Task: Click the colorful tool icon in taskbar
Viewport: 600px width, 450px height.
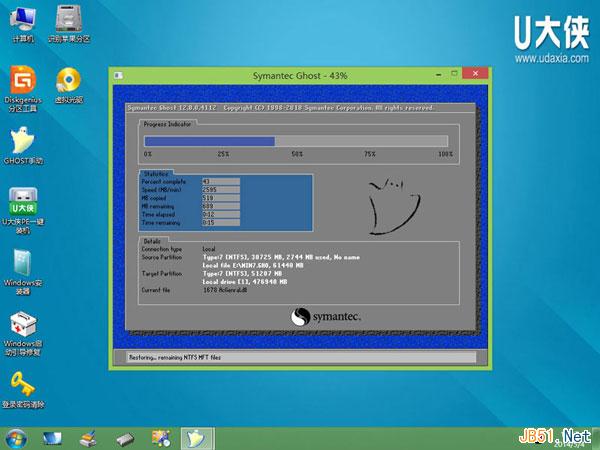Action: [x=160, y=438]
